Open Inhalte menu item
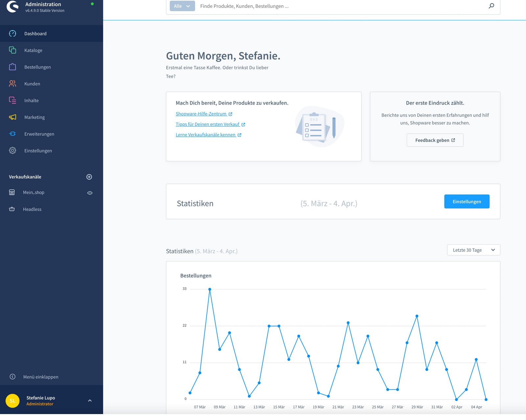 tap(52, 100)
